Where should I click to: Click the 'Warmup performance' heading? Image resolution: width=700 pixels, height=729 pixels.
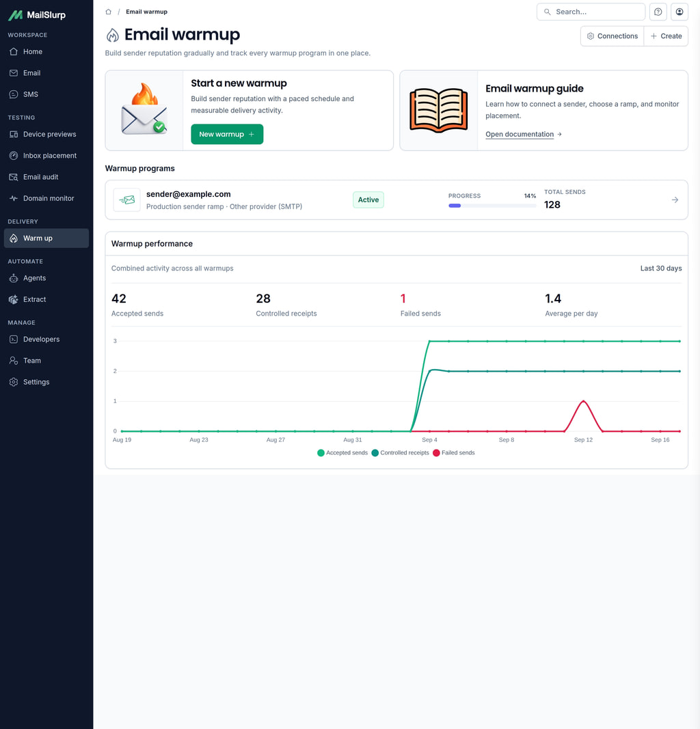tap(152, 244)
